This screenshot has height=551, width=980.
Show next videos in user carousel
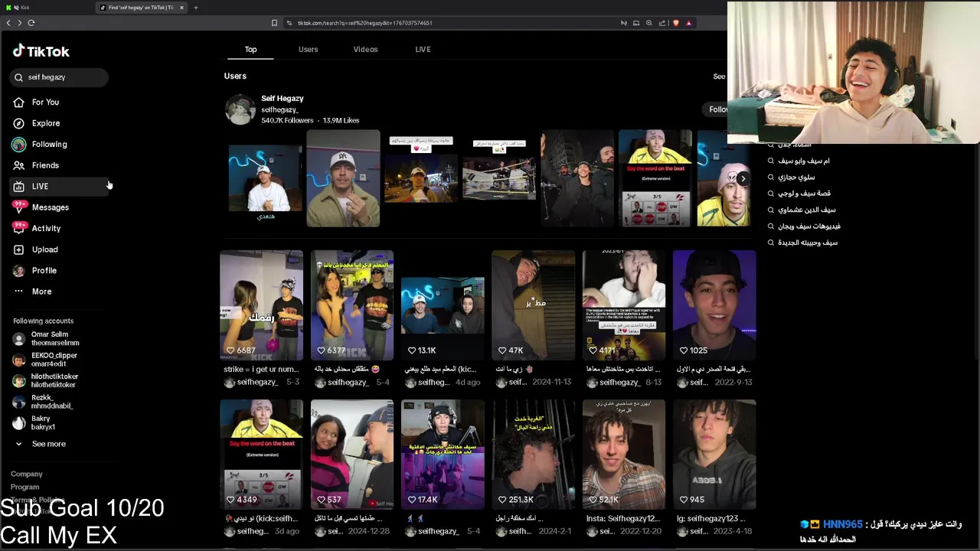pos(743,178)
